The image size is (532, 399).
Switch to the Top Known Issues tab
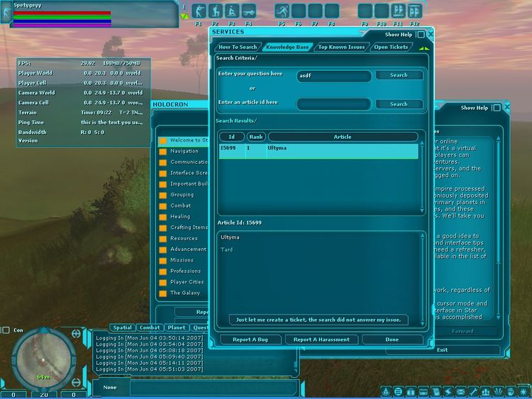(341, 47)
